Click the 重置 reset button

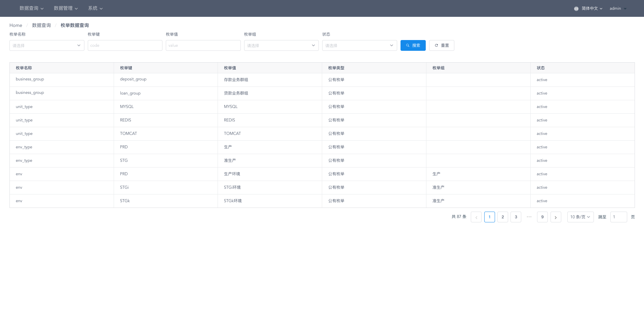click(x=442, y=45)
